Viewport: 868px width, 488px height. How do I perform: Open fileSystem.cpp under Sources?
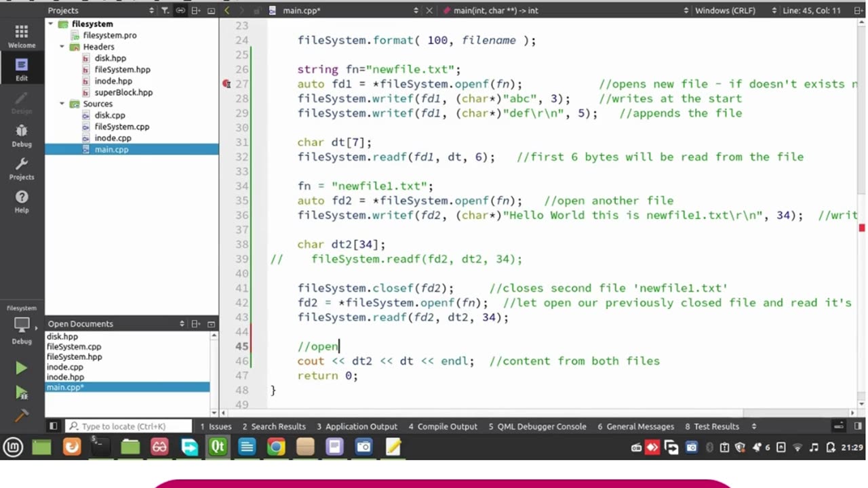[122, 127]
